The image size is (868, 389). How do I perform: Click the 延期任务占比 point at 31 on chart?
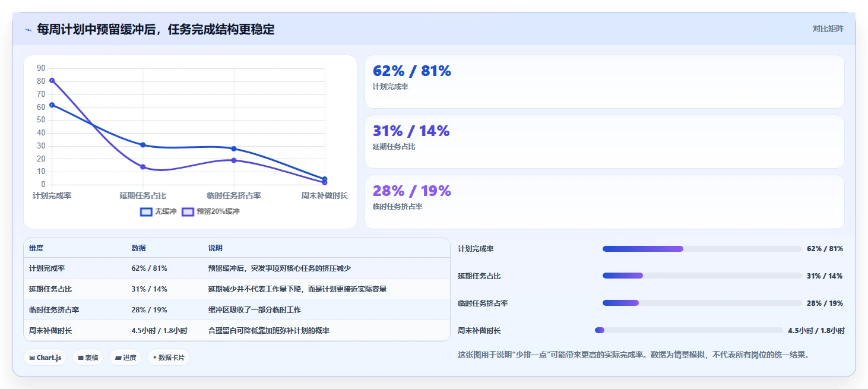click(x=143, y=145)
